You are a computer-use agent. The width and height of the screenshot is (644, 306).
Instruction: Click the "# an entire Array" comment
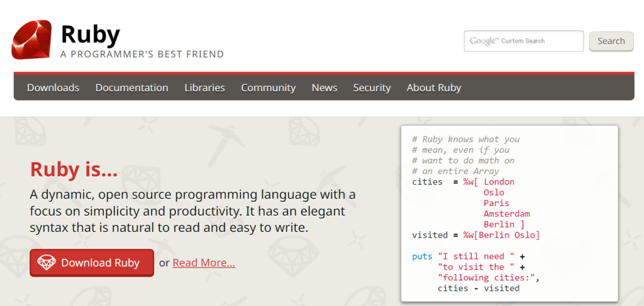(x=455, y=171)
